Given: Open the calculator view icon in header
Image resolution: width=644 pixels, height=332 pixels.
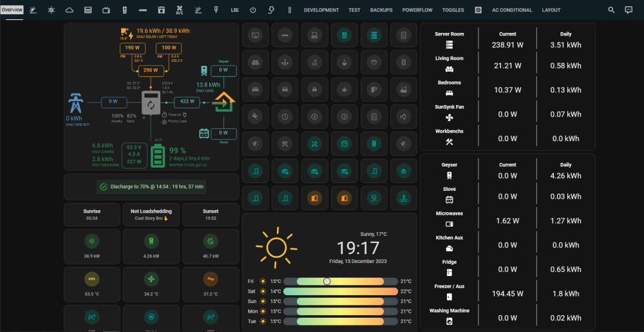Looking at the screenshot, I should click(x=88, y=10).
